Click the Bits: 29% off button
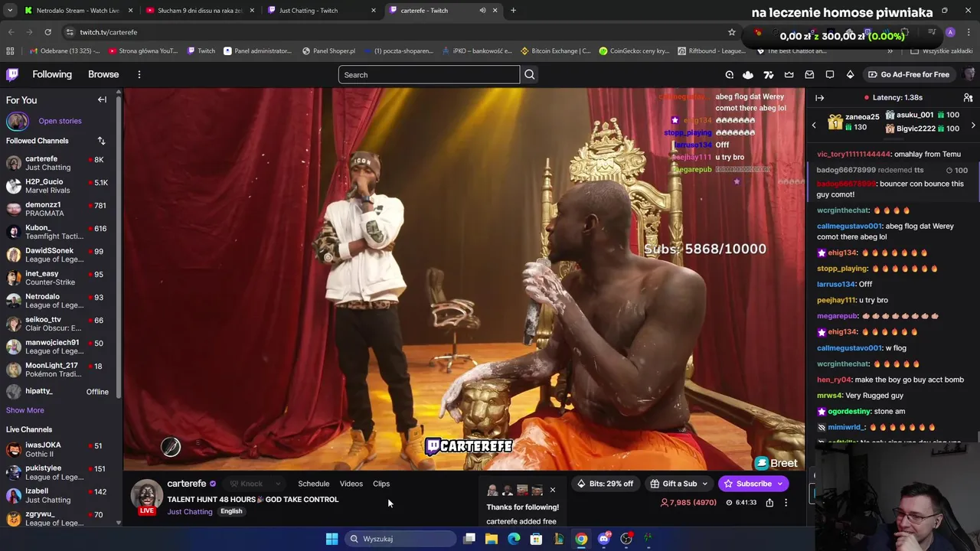 (x=605, y=484)
